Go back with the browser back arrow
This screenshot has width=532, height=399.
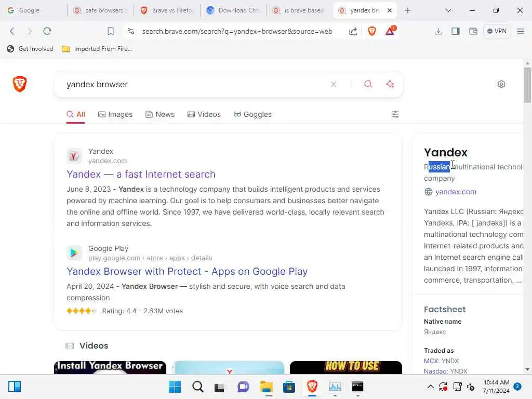(12, 31)
